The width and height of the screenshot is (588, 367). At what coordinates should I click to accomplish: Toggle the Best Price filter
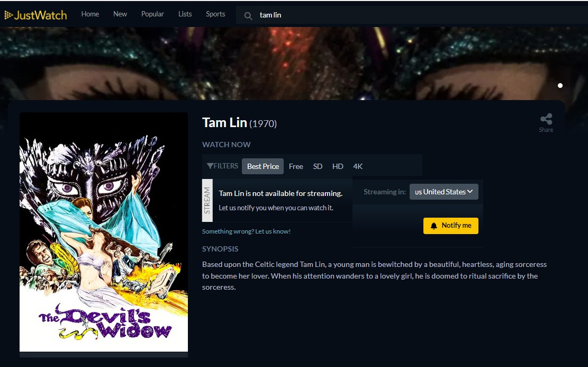tap(263, 166)
